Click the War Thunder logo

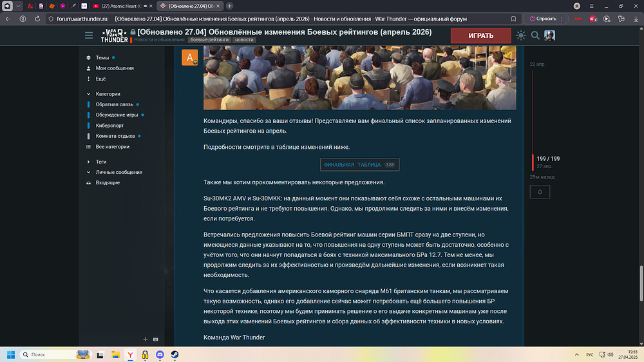(114, 35)
